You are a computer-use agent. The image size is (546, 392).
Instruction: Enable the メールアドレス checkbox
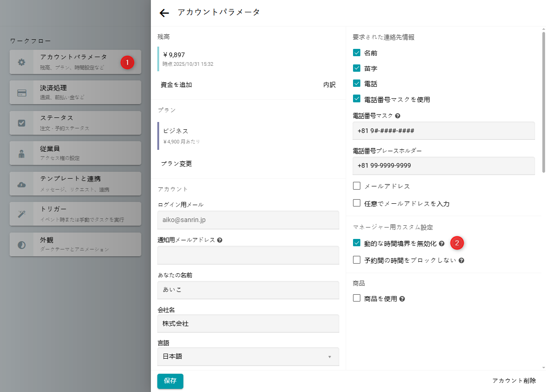tap(357, 186)
